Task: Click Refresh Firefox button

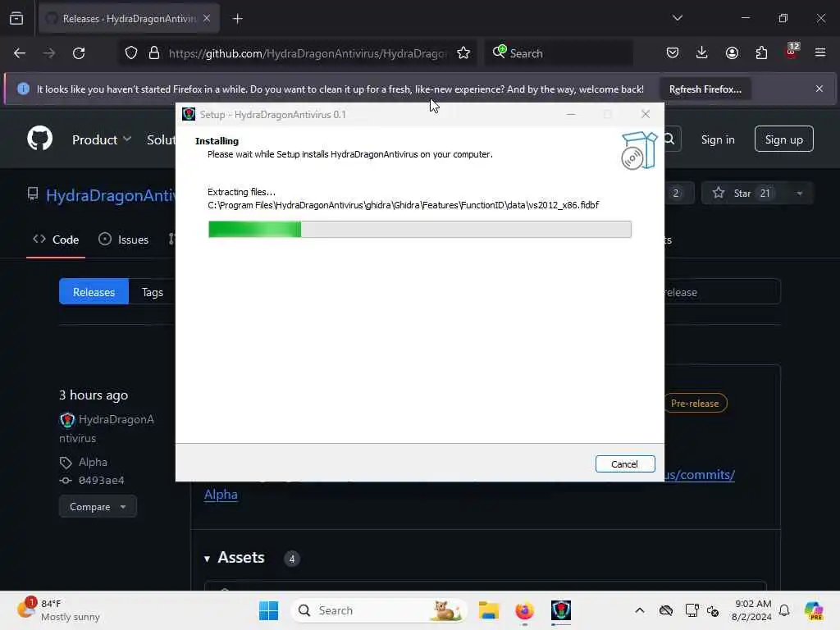Action: click(x=705, y=89)
